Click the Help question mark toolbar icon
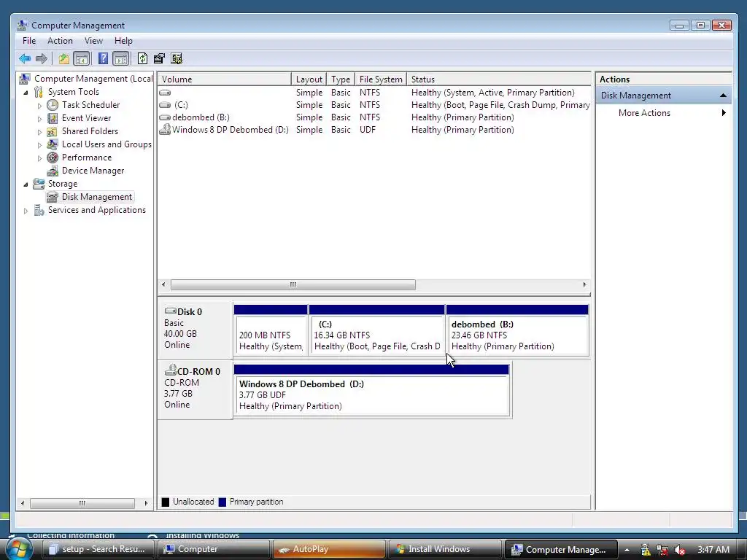Image resolution: width=747 pixels, height=560 pixels. point(103,58)
